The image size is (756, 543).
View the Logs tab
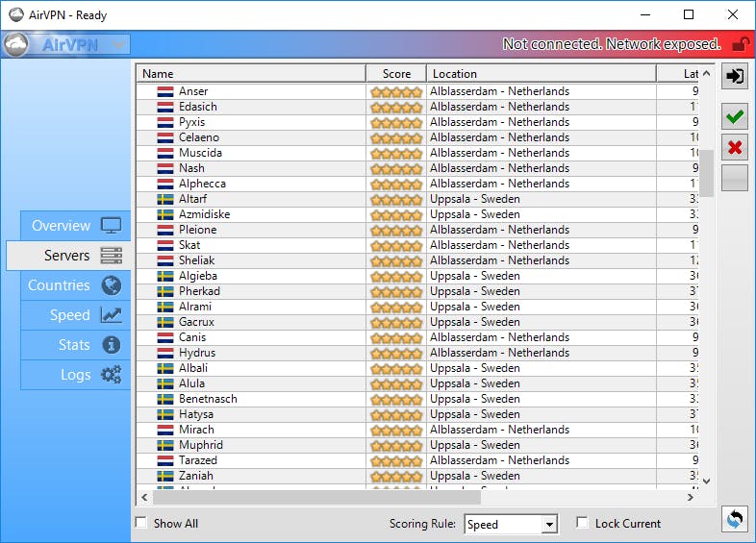76,375
